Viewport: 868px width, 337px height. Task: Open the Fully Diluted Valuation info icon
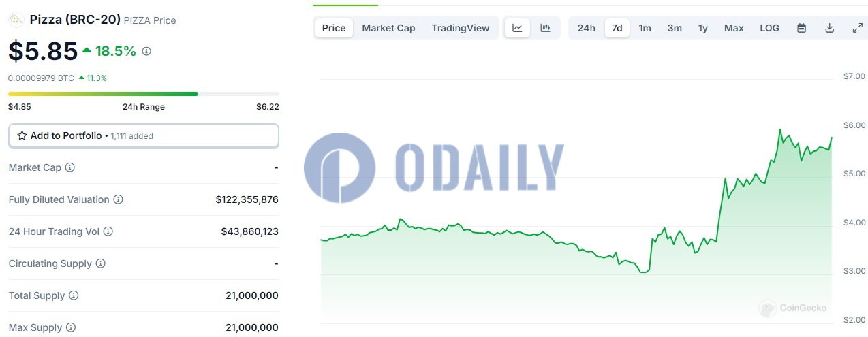118,199
